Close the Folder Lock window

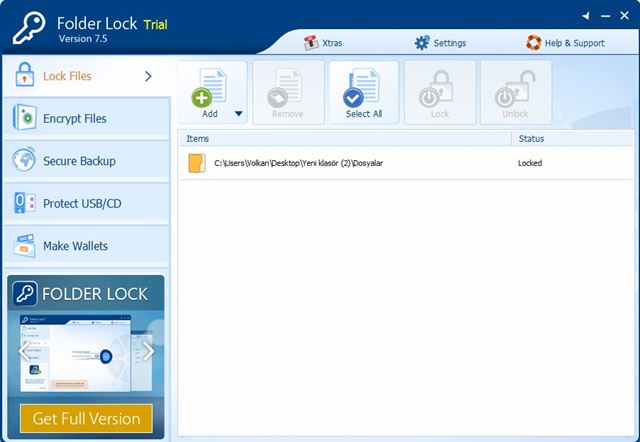click(624, 16)
